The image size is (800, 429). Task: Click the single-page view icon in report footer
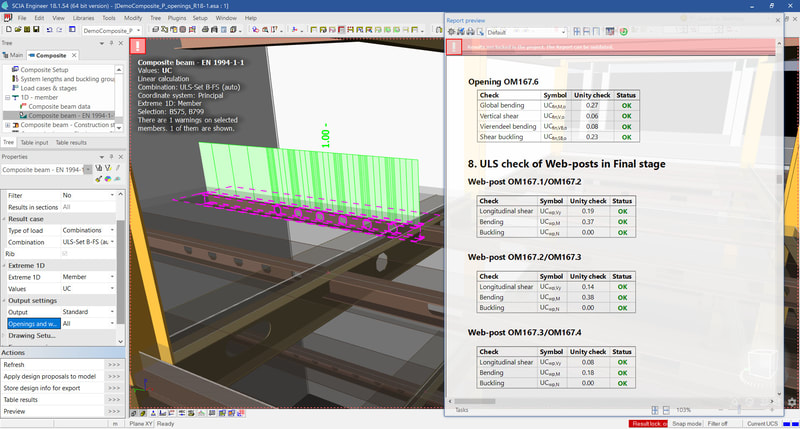(666, 410)
